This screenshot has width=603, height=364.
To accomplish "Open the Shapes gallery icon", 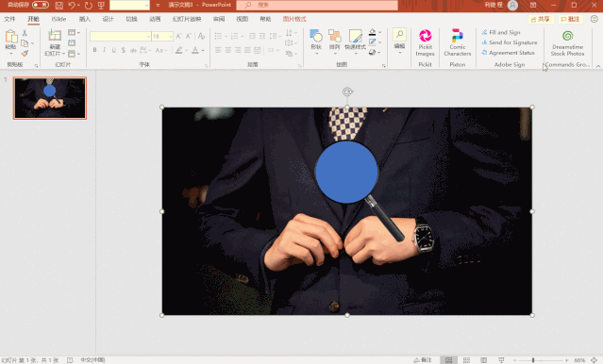I will point(316,36).
